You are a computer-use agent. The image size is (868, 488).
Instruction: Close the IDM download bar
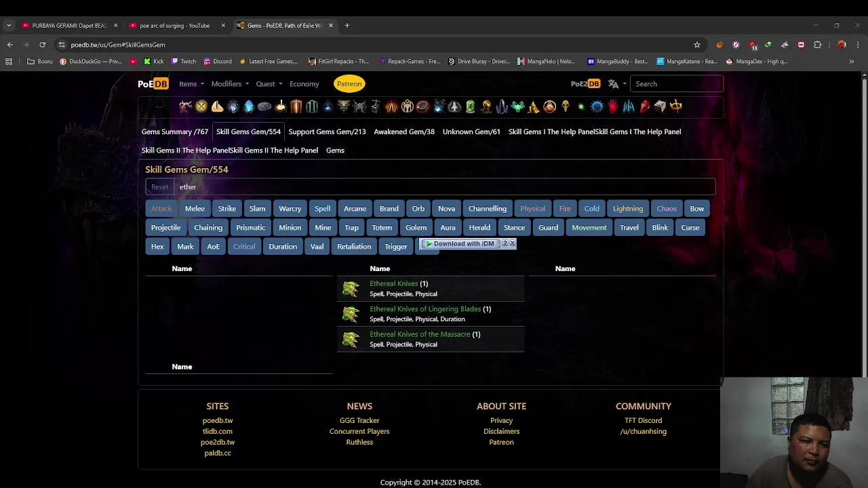click(512, 243)
